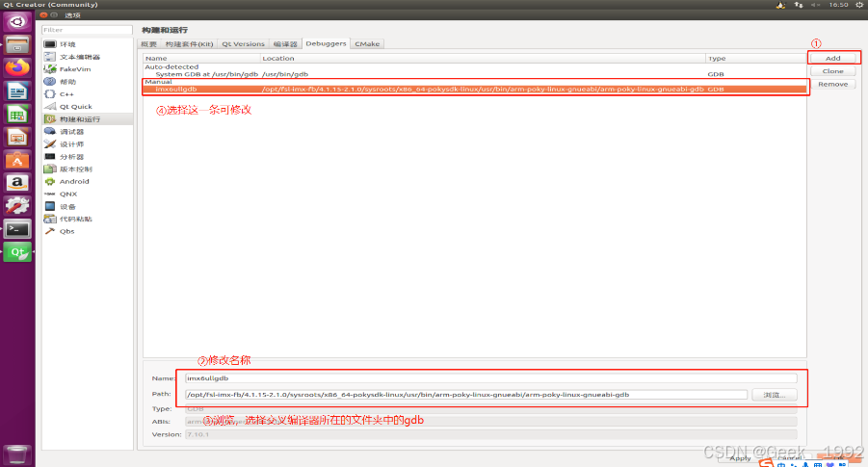Image resolution: width=868 pixels, height=467 pixels.
Task: Open the Amazon launcher in the dock
Action: [17, 183]
